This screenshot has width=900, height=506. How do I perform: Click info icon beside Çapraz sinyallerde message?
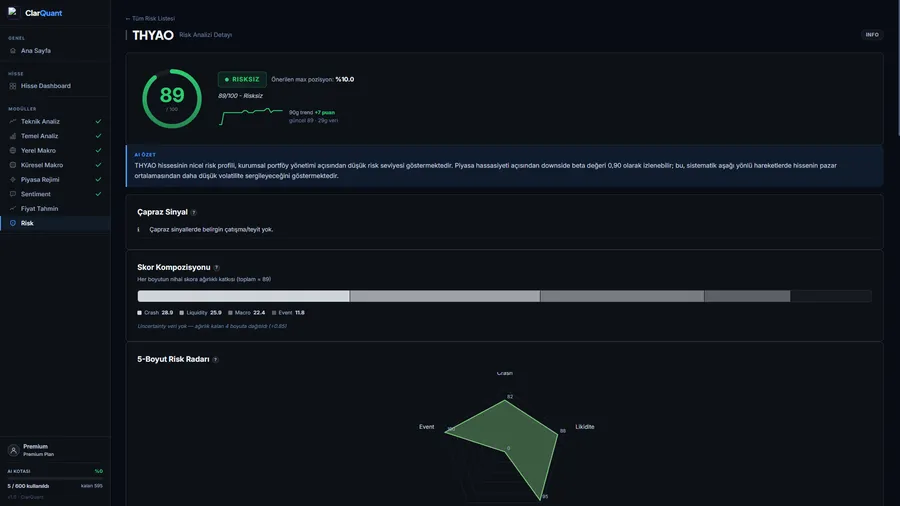click(x=138, y=229)
